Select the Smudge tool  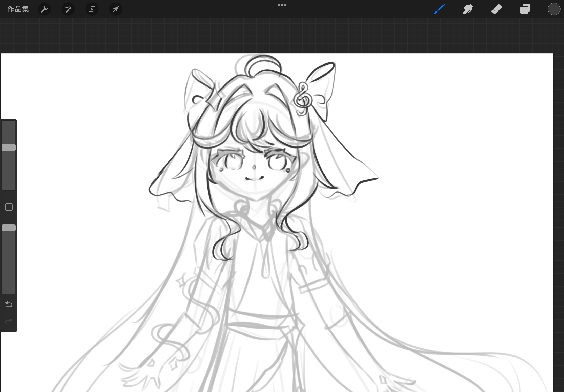point(468,9)
